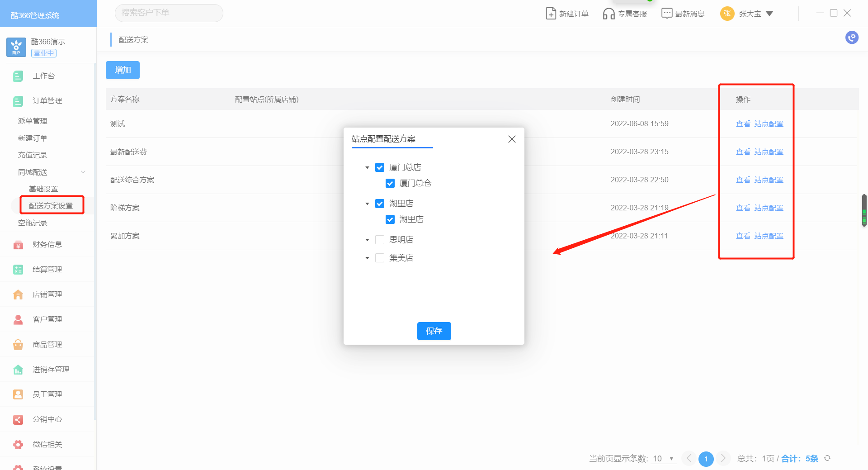This screenshot has height=470, width=868.
Task: Focus the 搜索客户下单 search field
Action: pyautogui.click(x=169, y=13)
